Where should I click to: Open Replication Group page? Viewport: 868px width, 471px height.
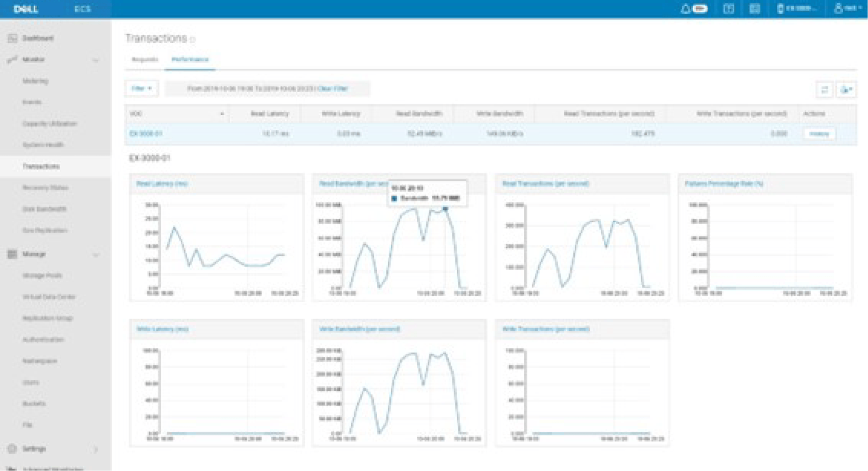pyautogui.click(x=47, y=318)
